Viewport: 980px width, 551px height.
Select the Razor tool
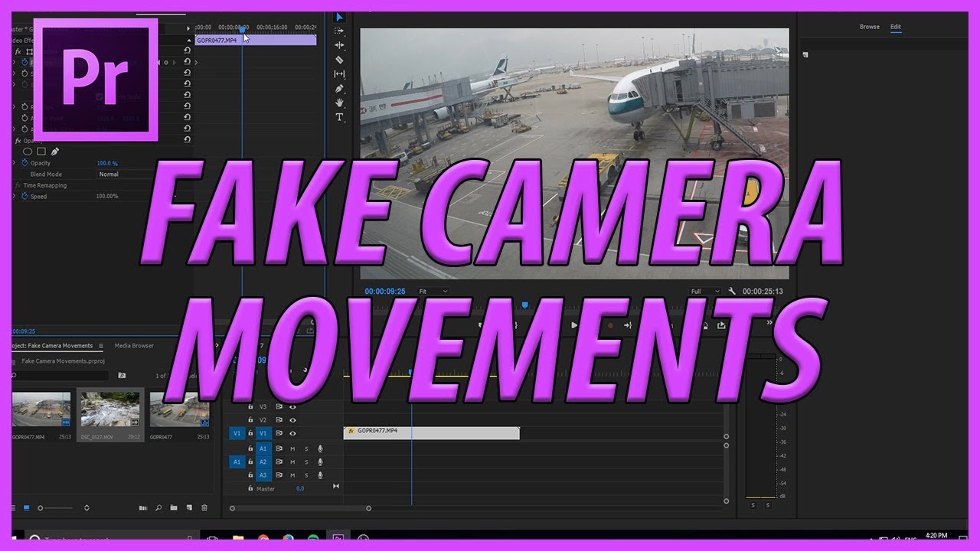point(339,60)
